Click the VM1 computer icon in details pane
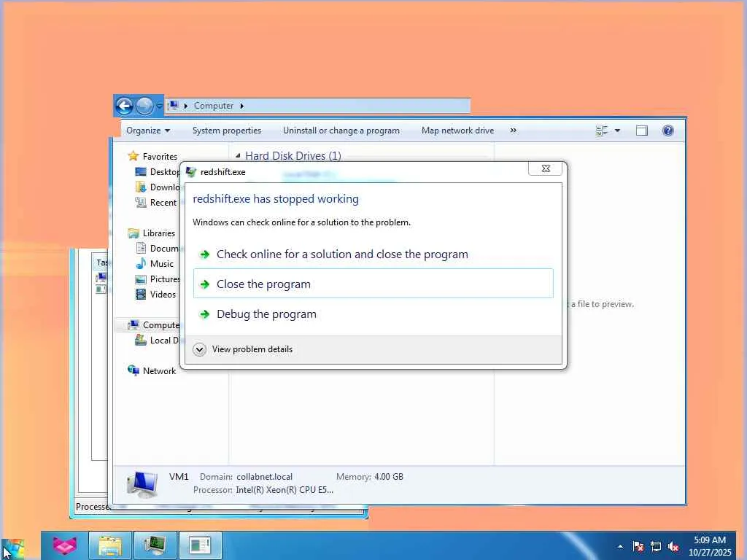747x560 pixels. tap(142, 485)
